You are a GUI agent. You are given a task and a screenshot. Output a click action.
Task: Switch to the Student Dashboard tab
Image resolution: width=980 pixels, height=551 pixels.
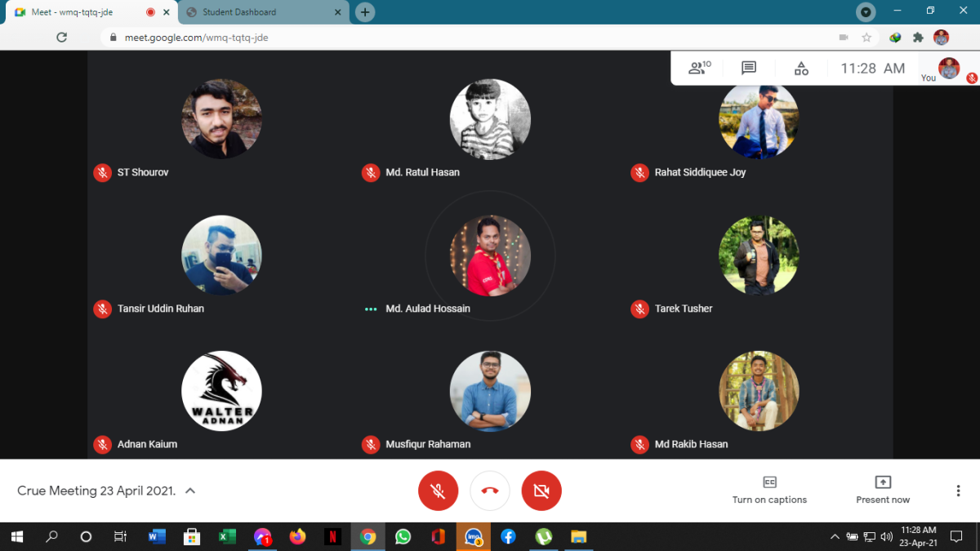tap(261, 12)
